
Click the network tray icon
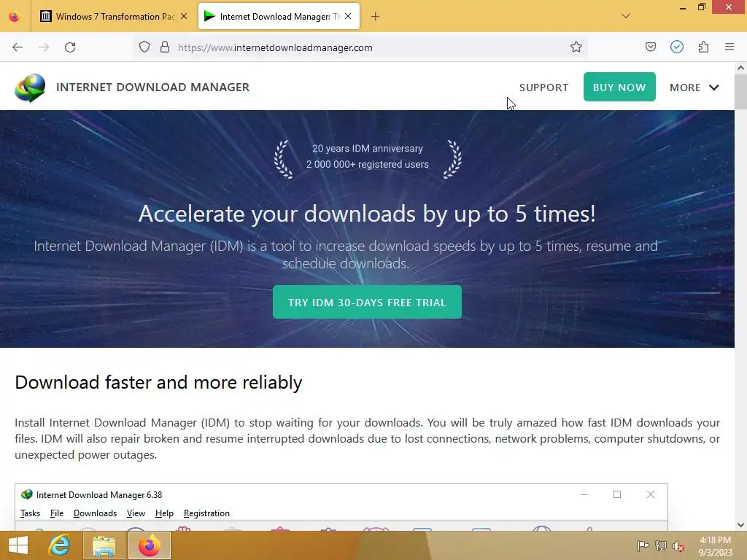pyautogui.click(x=661, y=545)
